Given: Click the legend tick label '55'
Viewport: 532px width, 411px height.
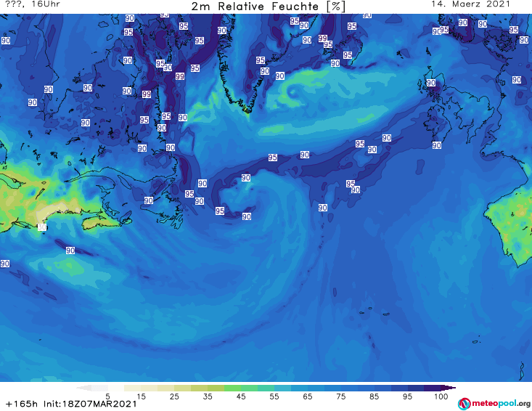Looking at the screenshot, I should tap(274, 396).
